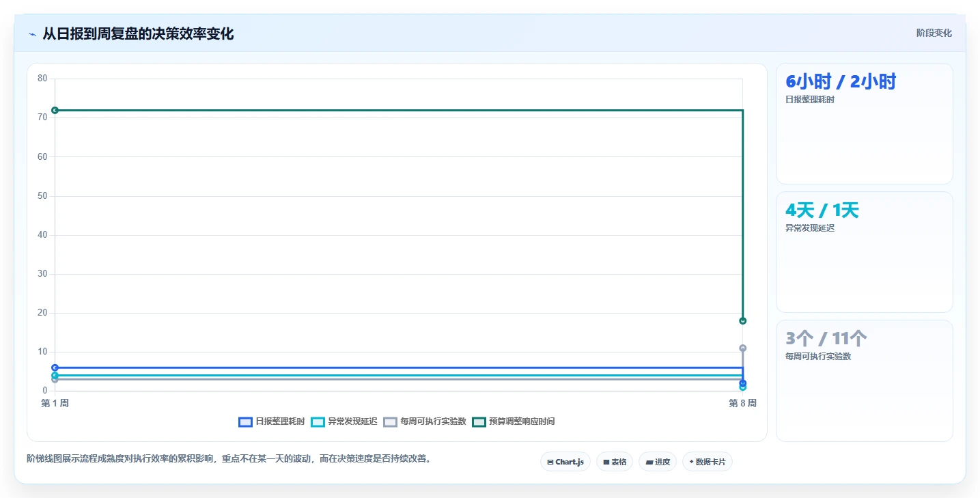
Task: Click the gray 每周可执行实验数 legend swatch
Action: tap(391, 422)
